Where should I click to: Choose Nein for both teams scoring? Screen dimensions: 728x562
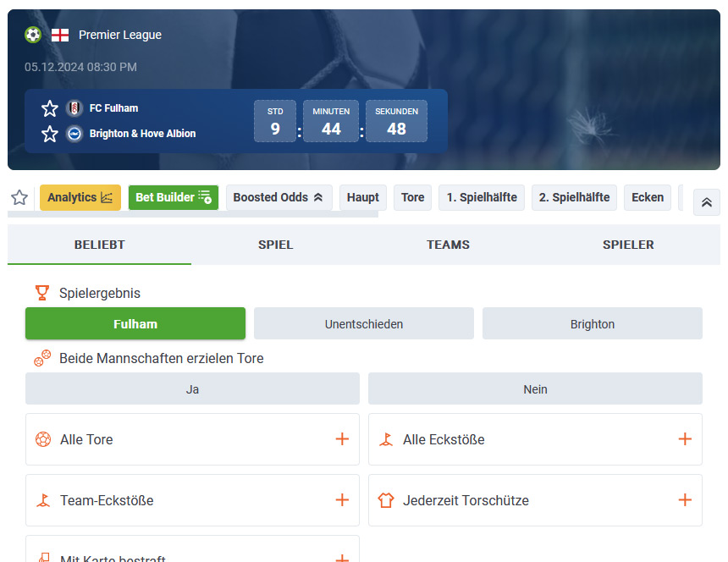[535, 388]
